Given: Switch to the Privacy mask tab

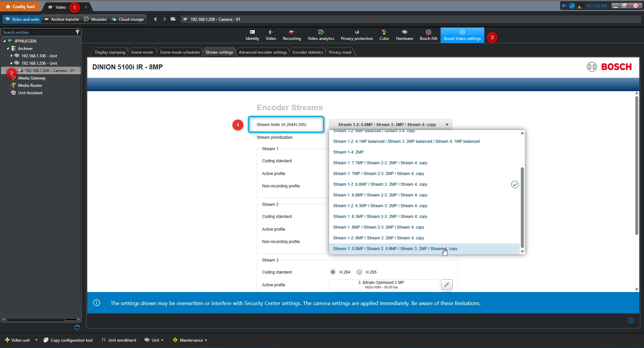Looking at the screenshot, I should 340,52.
